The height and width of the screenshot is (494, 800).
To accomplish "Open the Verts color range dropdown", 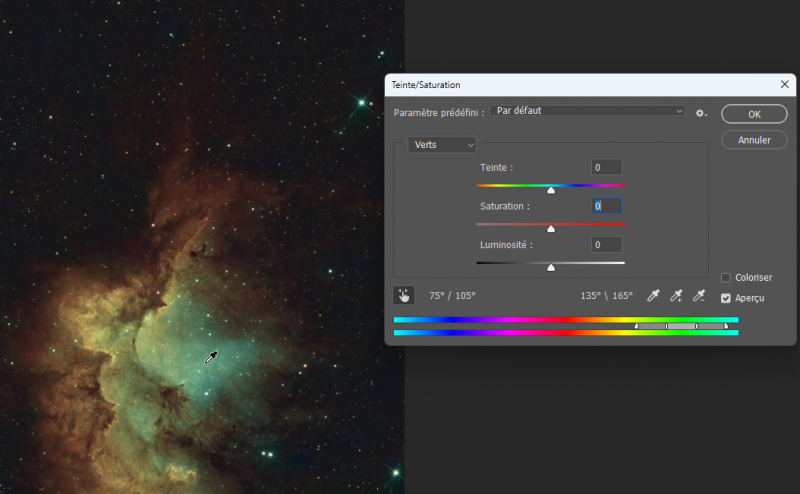I will (442, 145).
